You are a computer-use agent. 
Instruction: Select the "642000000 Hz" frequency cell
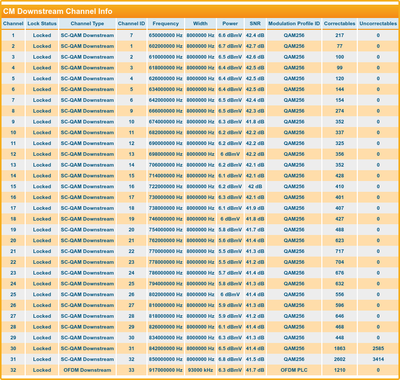(166, 100)
